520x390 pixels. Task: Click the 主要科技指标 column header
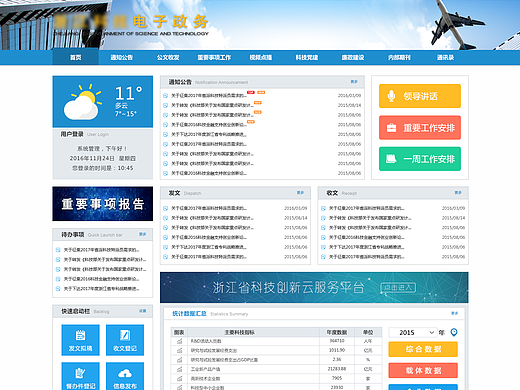coord(239,332)
